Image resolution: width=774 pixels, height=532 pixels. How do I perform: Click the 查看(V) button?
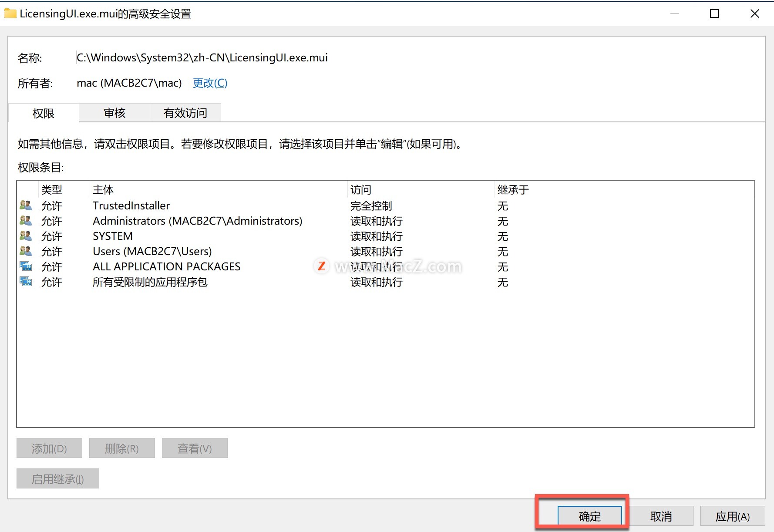[x=195, y=448]
